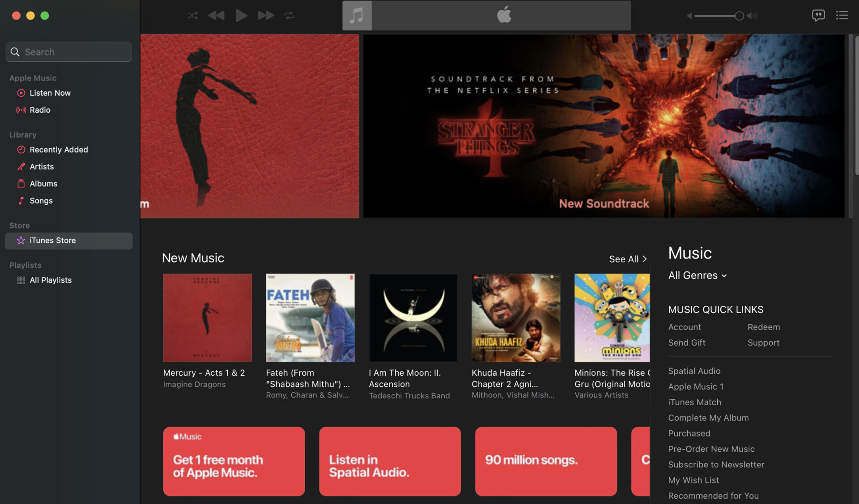This screenshot has height=504, width=859.
Task: Open Recently Added library section
Action: pyautogui.click(x=59, y=150)
